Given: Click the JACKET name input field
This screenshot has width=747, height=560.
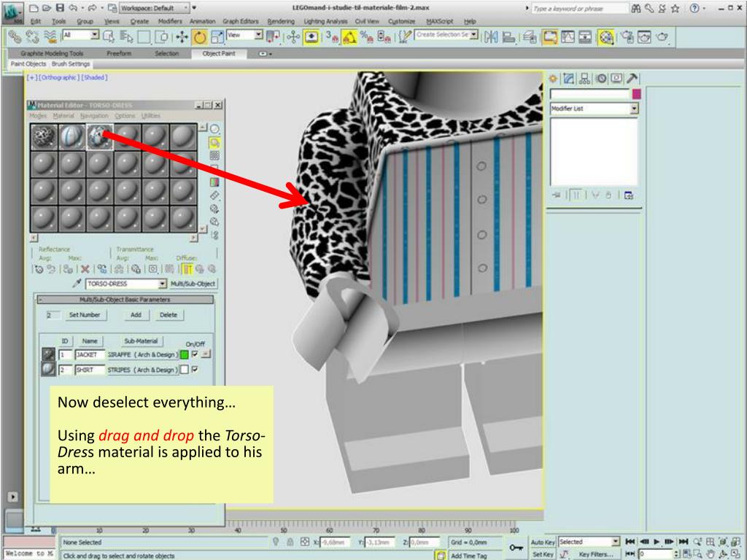Looking at the screenshot, I should coord(89,355).
